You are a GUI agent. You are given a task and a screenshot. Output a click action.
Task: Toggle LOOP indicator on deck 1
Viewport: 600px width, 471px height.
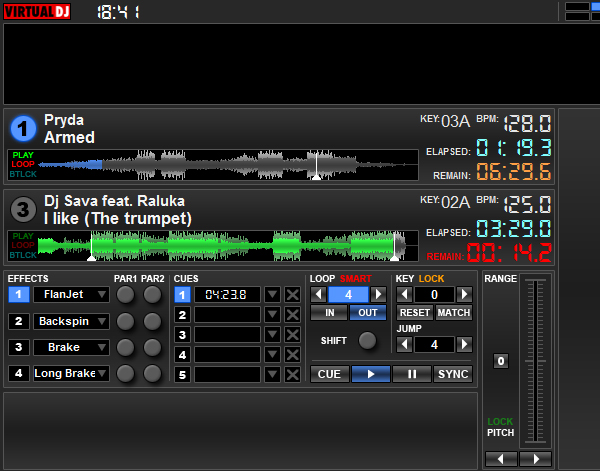click(x=23, y=164)
